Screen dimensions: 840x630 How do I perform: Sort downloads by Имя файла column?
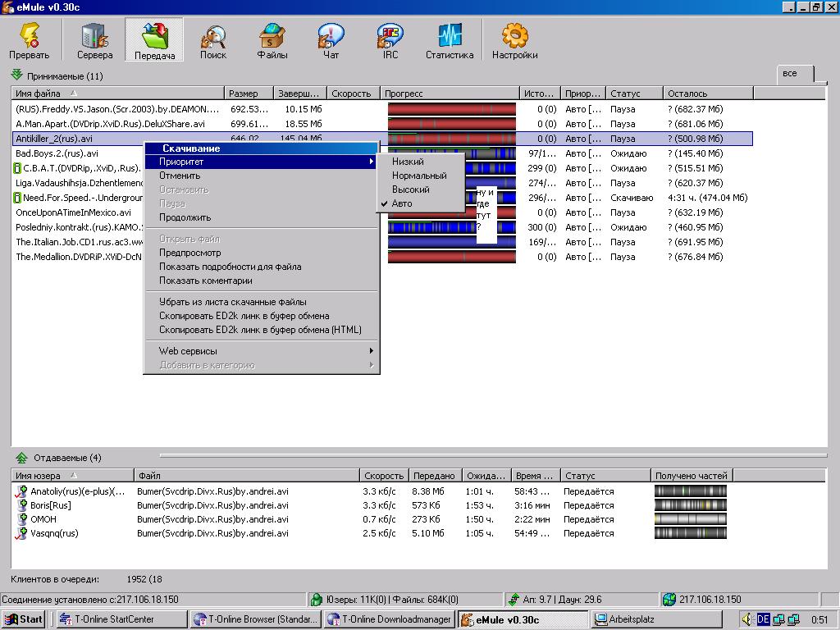point(117,94)
